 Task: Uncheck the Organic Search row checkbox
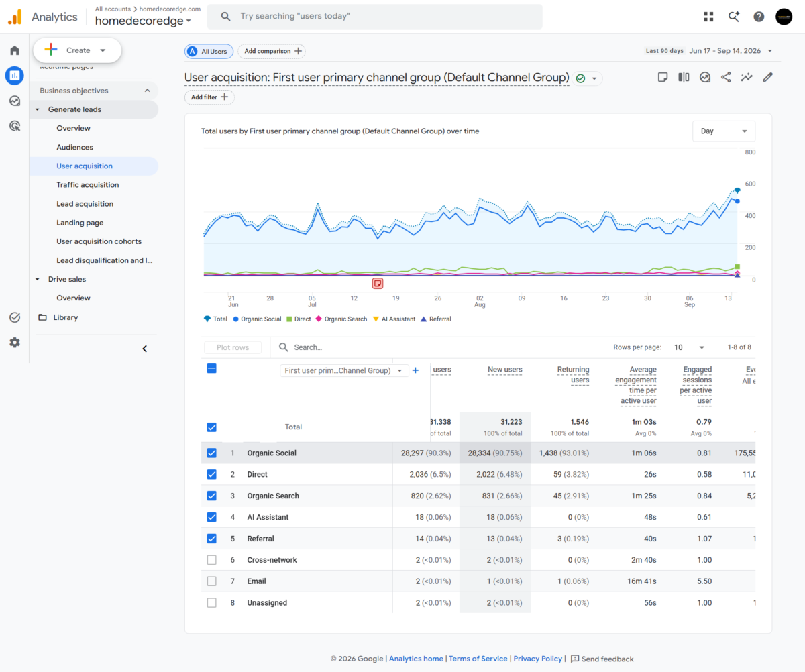212,496
